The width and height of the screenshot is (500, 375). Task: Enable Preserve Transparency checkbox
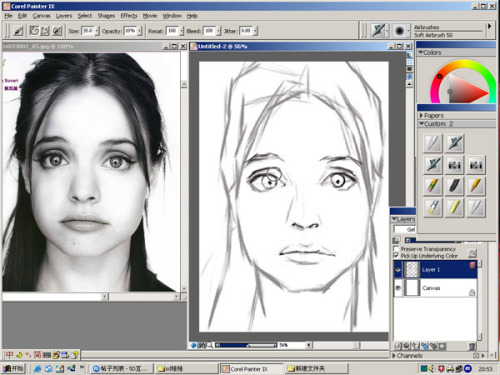tap(396, 249)
